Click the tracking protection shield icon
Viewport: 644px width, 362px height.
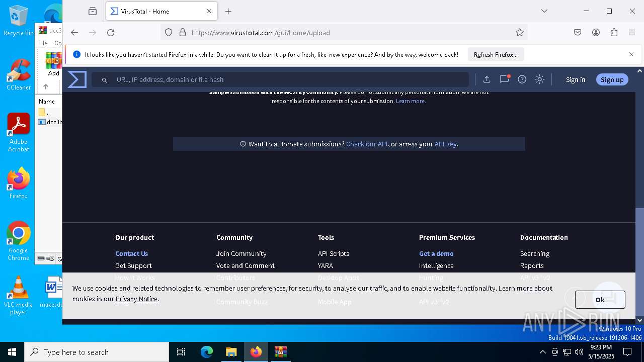click(x=169, y=33)
